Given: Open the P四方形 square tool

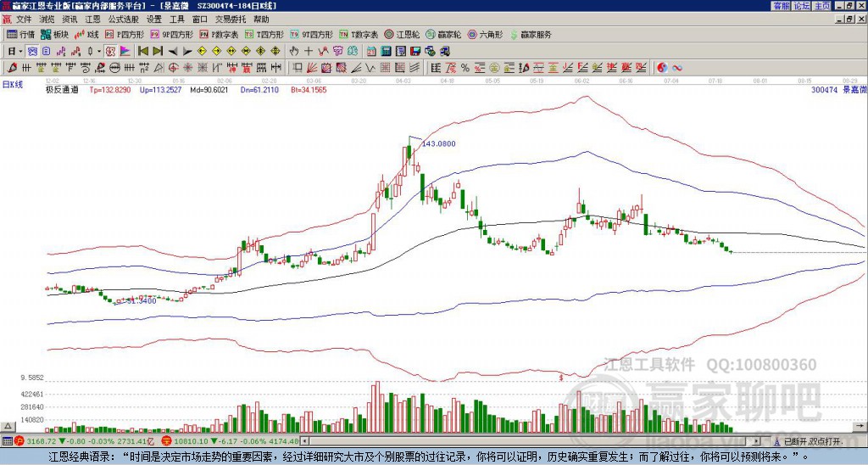Looking at the screenshot, I should click(x=125, y=34).
